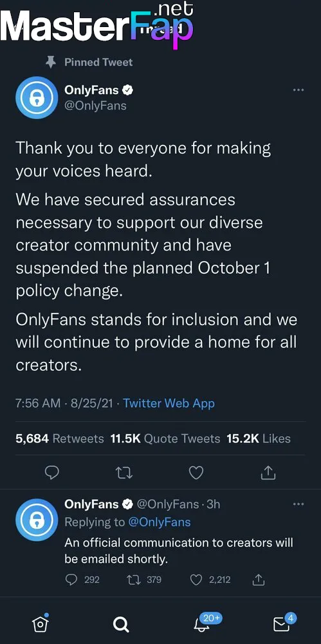Share the pinned OnlyFans tweet

coord(268,473)
